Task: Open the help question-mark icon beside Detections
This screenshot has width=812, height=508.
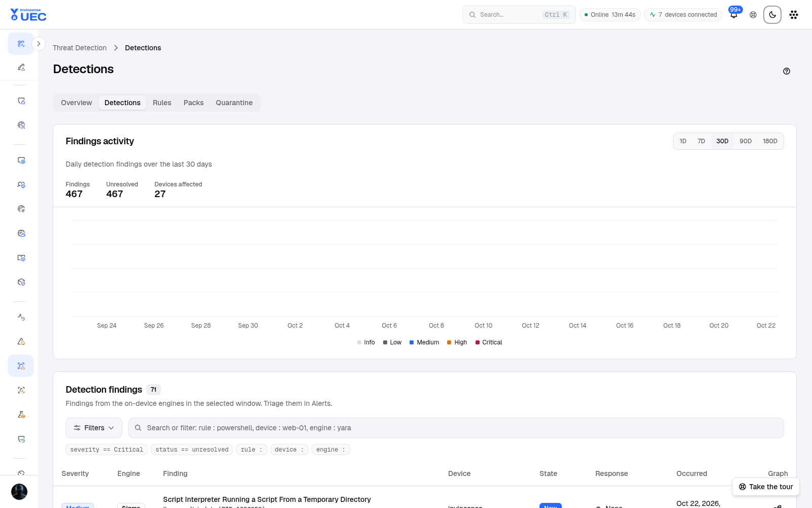Action: (x=787, y=71)
